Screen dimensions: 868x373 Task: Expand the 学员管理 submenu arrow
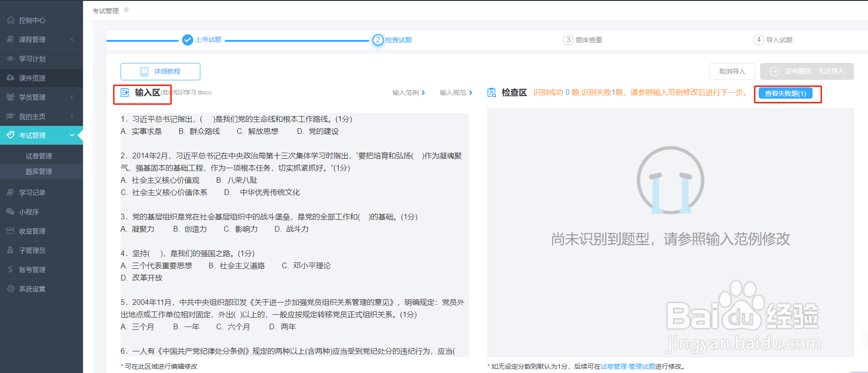pyautogui.click(x=72, y=97)
